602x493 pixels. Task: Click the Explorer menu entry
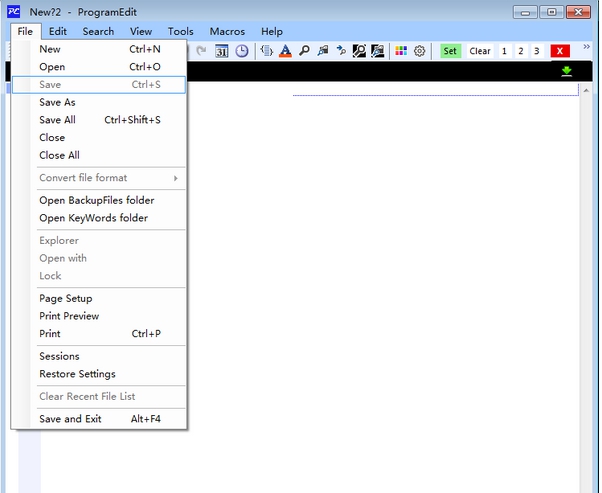(99, 241)
